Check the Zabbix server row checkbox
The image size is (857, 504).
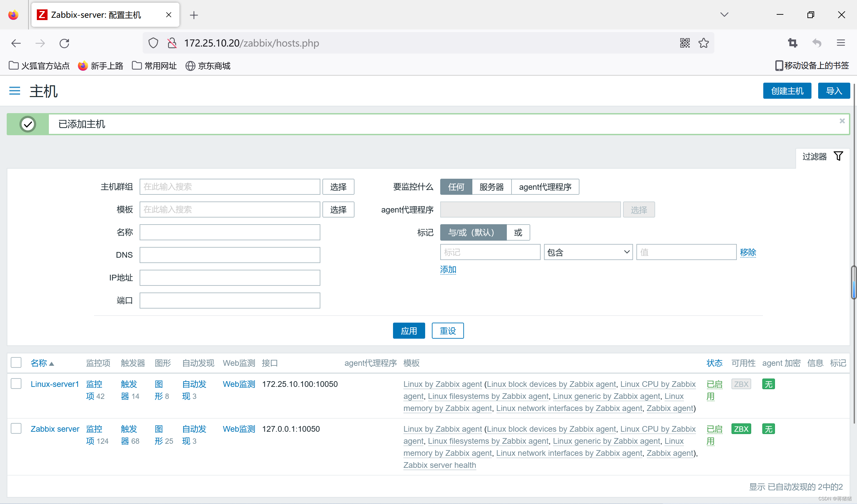coord(16,428)
